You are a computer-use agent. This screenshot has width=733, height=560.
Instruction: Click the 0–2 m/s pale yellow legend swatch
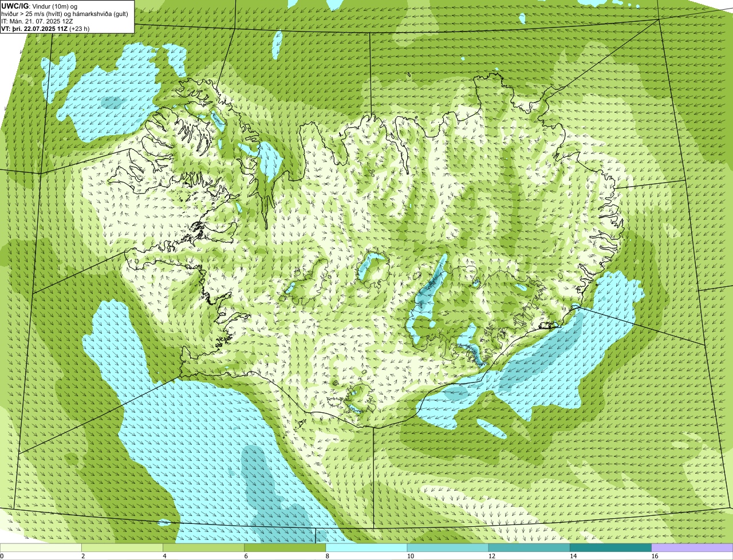[x=41, y=548]
